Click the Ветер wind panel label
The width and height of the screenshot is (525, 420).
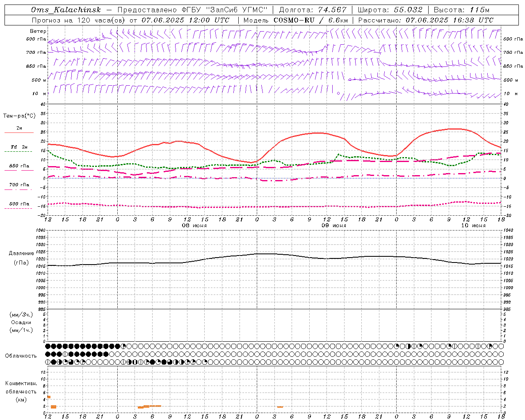(38, 31)
